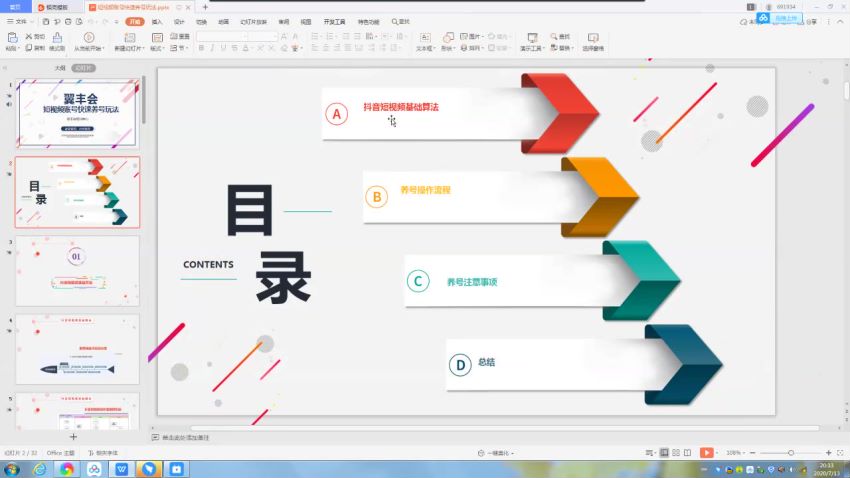Select slide 3 thumbnail with 01
The image size is (850, 478).
click(x=77, y=270)
